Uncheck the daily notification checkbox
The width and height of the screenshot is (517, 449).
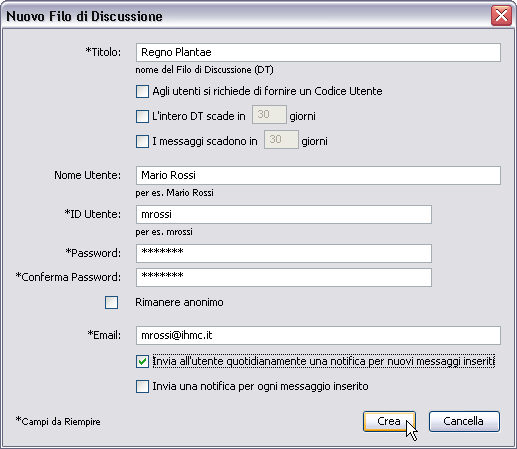tap(142, 361)
